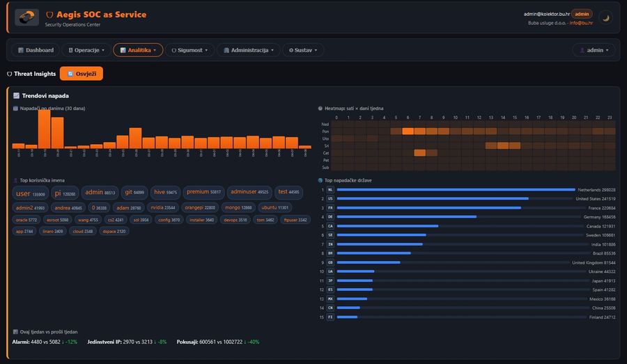Click the NL country code badge
The image size is (627, 364).
tap(330, 189)
